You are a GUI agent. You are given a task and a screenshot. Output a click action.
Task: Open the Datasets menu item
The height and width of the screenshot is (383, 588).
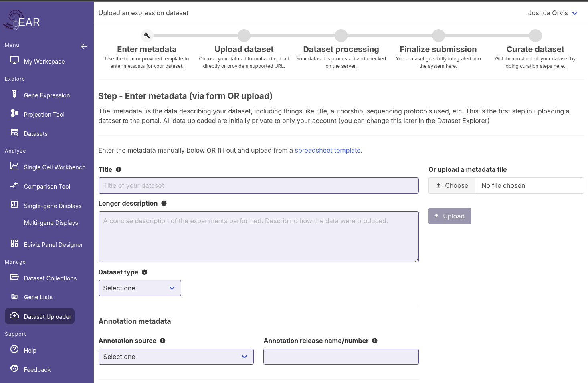click(x=36, y=134)
